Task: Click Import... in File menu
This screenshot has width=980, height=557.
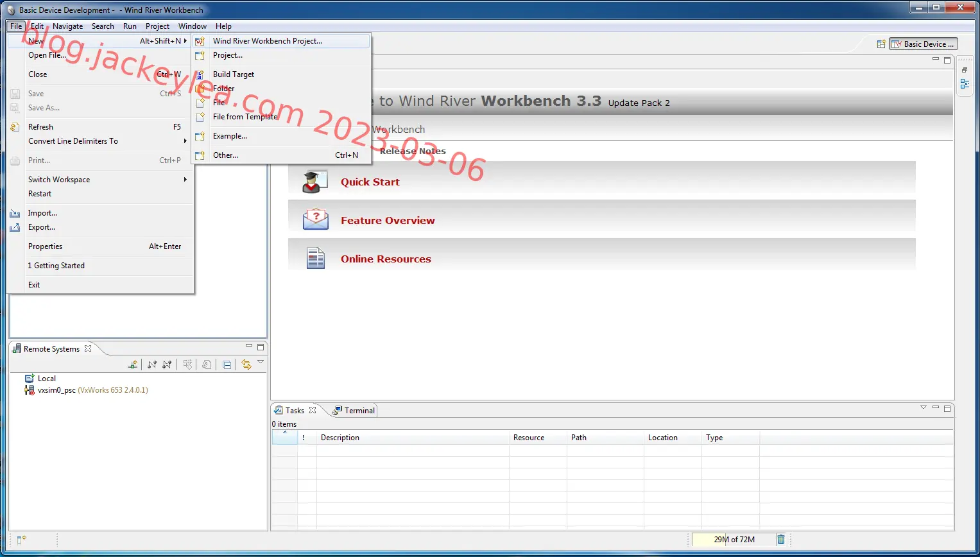Action: tap(100, 213)
